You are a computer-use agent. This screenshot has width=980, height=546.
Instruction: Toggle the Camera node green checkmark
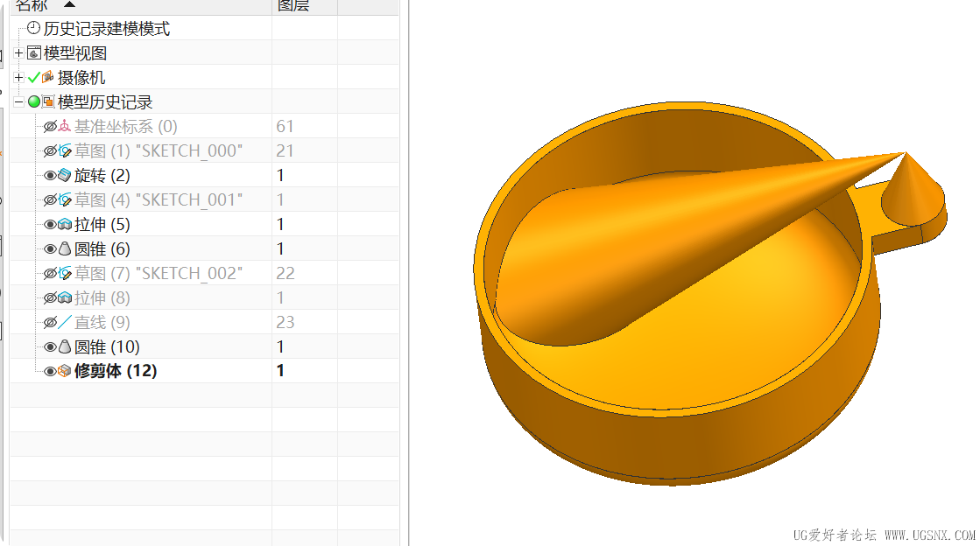(x=34, y=78)
